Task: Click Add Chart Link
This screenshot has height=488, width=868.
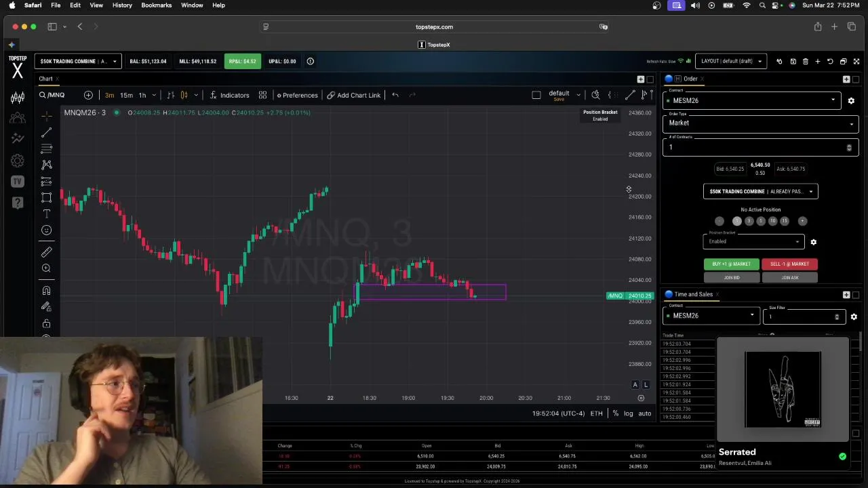Action: 353,95
